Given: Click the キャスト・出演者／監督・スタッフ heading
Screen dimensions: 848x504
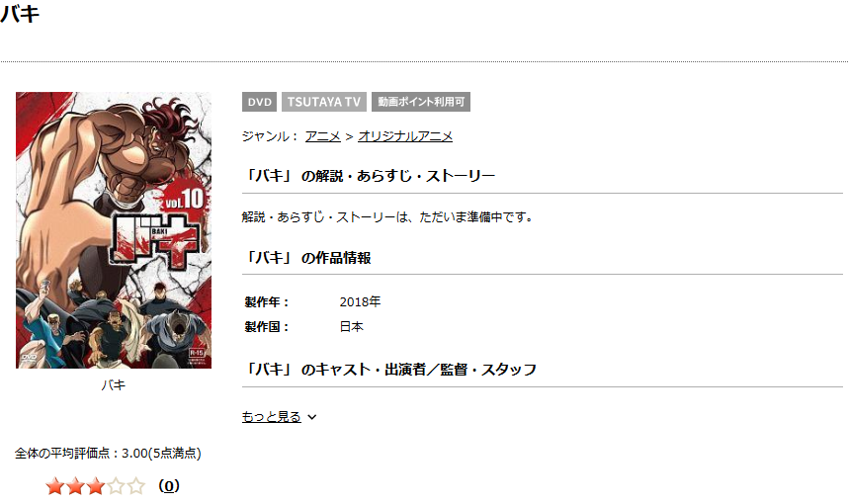Looking at the screenshot, I should point(389,370).
